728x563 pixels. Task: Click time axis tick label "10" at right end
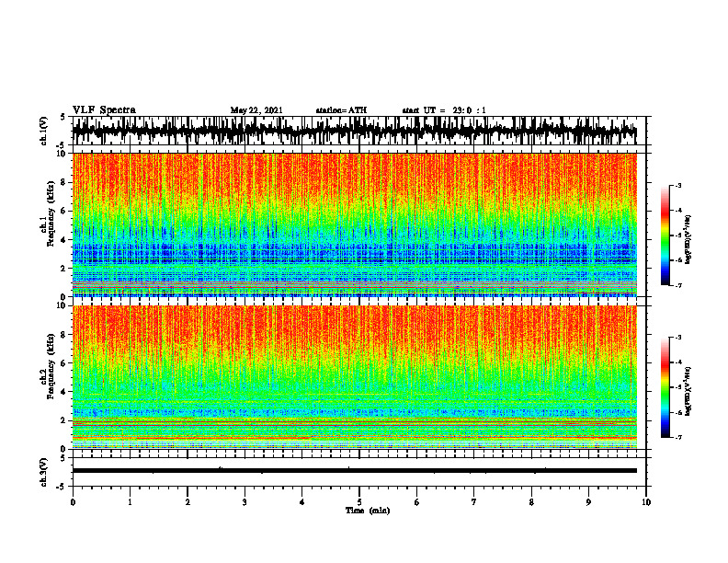[646, 502]
